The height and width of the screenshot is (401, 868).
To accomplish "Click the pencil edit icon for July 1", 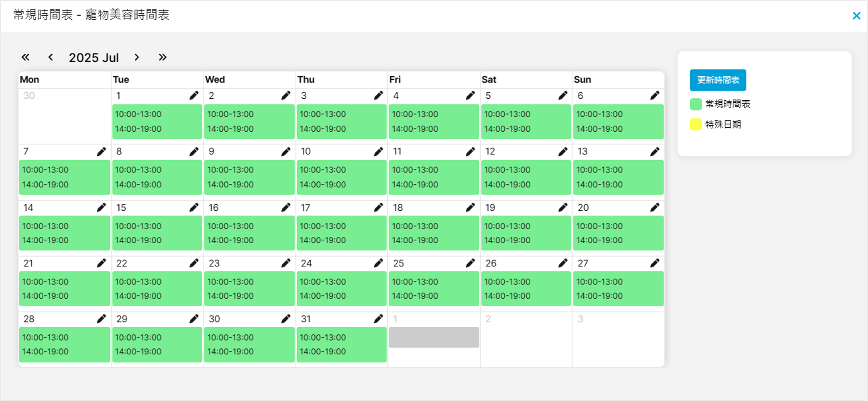I will (194, 95).
